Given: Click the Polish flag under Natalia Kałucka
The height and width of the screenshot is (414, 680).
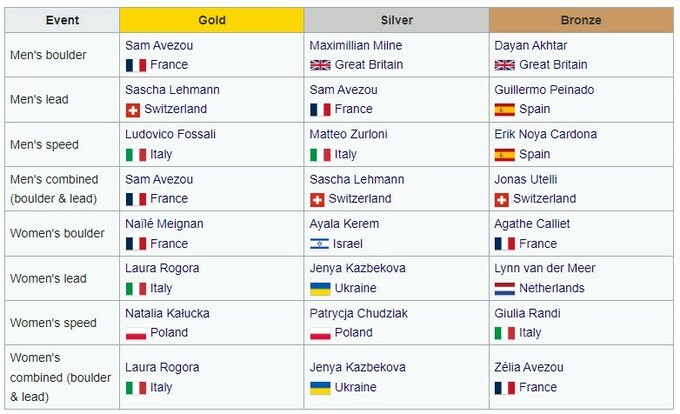Looking at the screenshot, I should [135, 333].
